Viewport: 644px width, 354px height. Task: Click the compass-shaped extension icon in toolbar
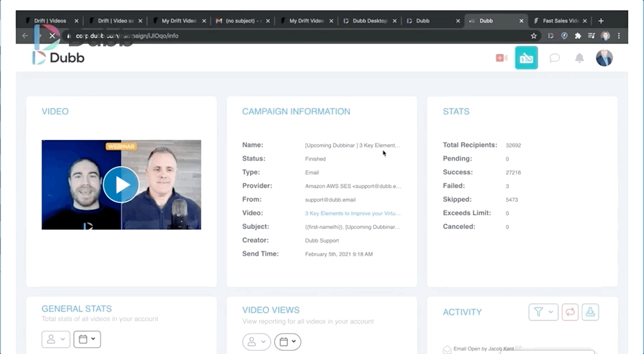coord(564,36)
